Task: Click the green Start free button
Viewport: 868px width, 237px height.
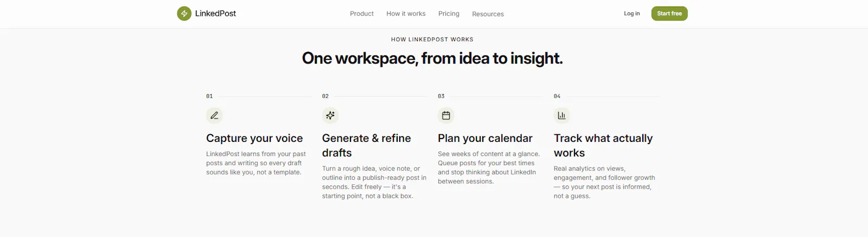Action: click(669, 14)
